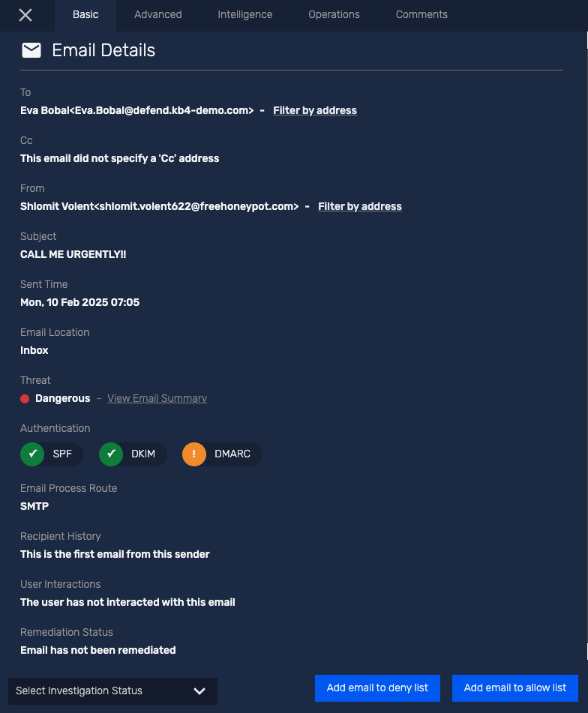This screenshot has height=713, width=588.
Task: Filter by Eva Bobal's recipient address
Action: point(314,110)
